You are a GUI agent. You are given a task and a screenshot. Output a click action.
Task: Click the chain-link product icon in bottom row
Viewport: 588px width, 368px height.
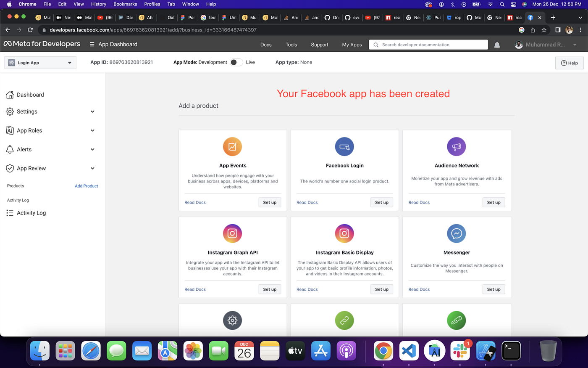(344, 320)
